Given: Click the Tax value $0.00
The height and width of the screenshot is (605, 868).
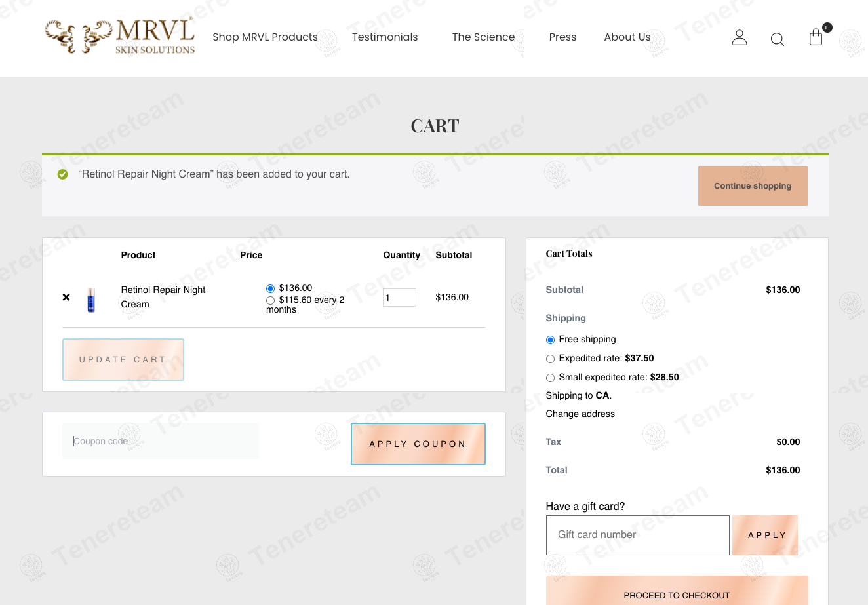Looking at the screenshot, I should [788, 442].
